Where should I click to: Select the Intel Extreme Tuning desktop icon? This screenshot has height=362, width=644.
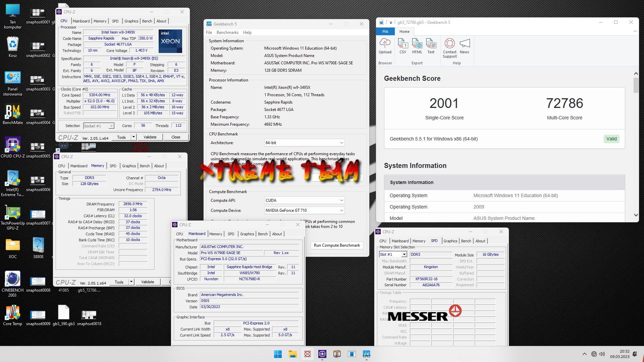pyautogui.click(x=12, y=183)
